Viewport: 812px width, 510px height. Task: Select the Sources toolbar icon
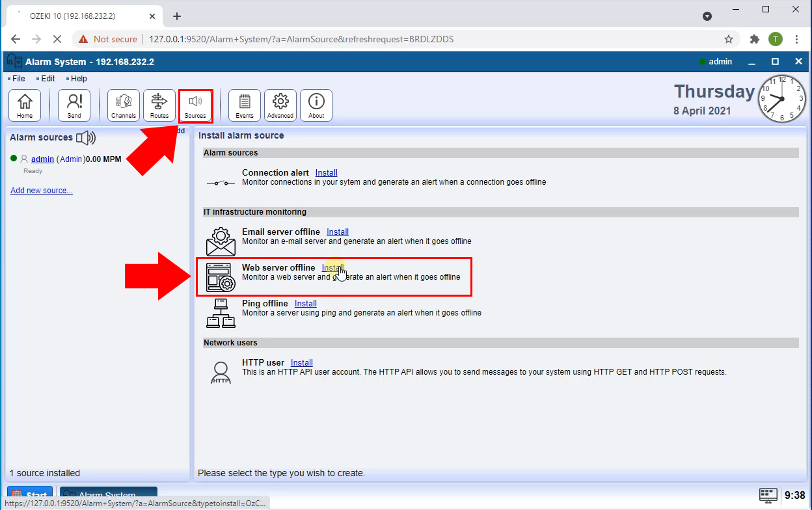coord(195,105)
